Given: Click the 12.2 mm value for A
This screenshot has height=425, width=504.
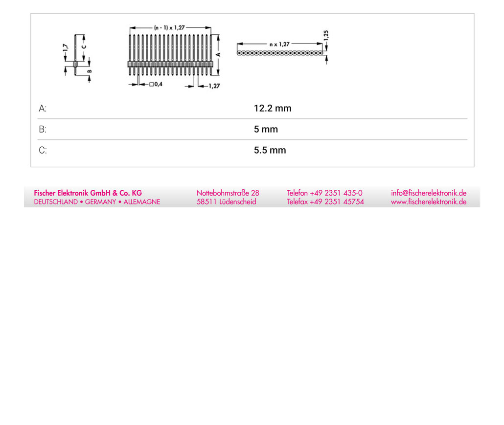Looking at the screenshot, I should [273, 108].
